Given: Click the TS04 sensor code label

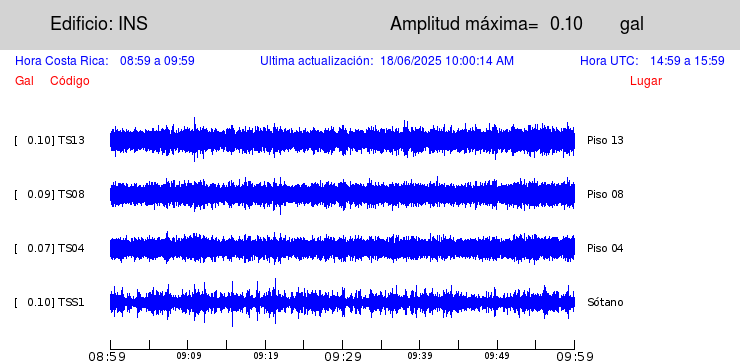Looking at the screenshot, I should pyautogui.click(x=71, y=248).
